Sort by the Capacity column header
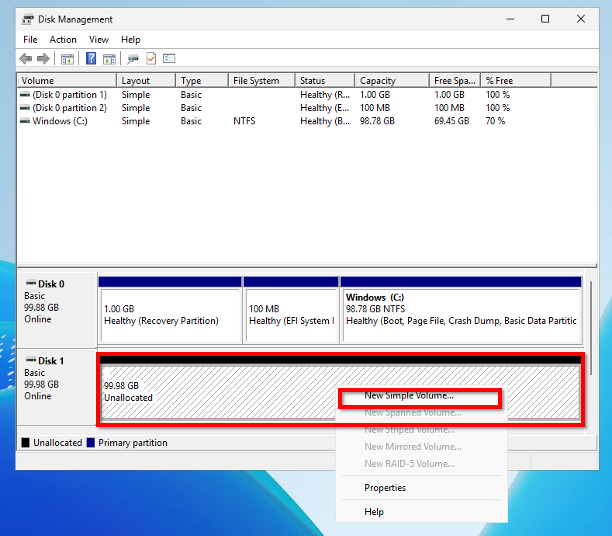Image resolution: width=612 pixels, height=536 pixels. [392, 80]
